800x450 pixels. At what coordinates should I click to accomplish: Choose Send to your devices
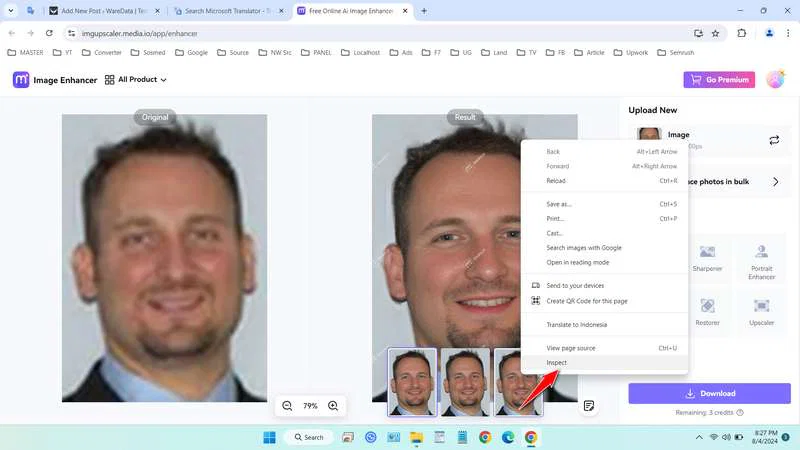(604, 286)
